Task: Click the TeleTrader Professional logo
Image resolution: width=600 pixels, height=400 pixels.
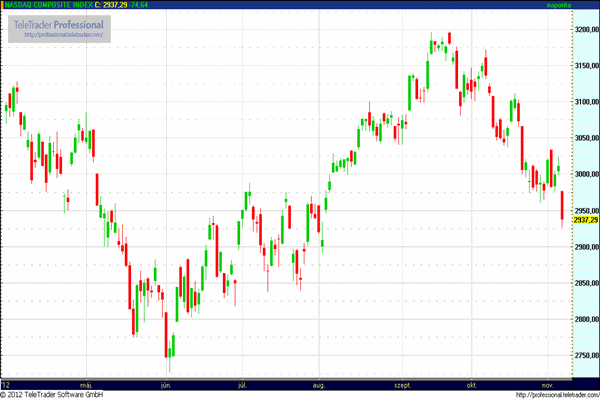Action: [58, 24]
